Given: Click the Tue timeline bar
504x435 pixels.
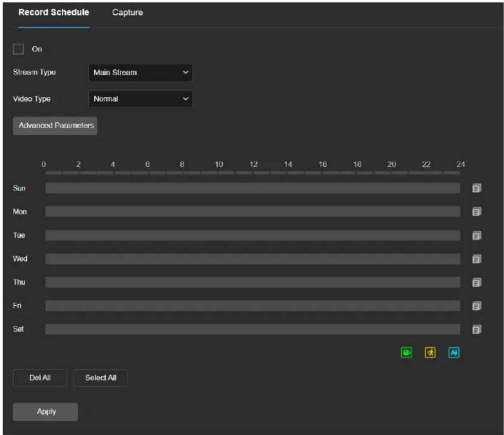Looking at the screenshot, I should (x=253, y=235).
